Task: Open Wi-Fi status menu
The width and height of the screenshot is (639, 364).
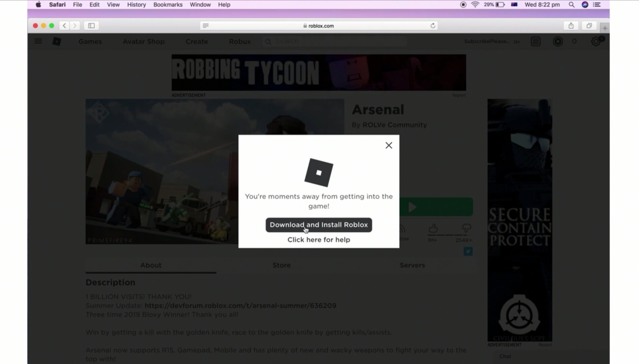Action: [x=475, y=5]
